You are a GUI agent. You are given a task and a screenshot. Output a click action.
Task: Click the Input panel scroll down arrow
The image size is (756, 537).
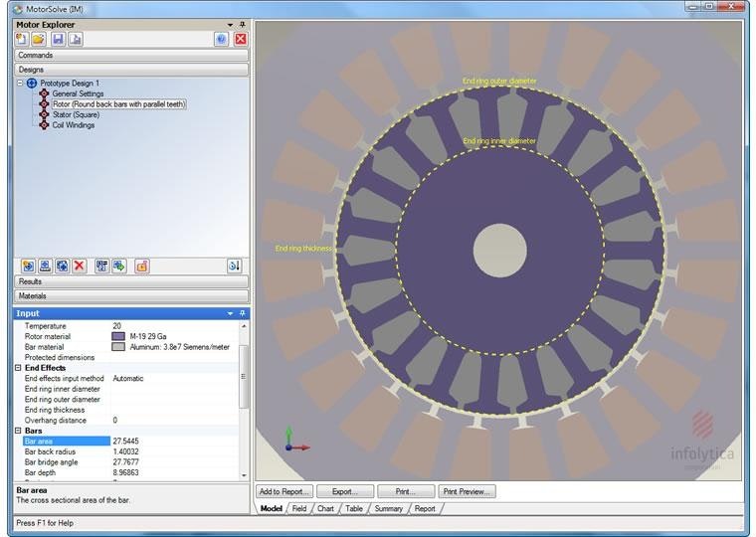click(x=244, y=475)
